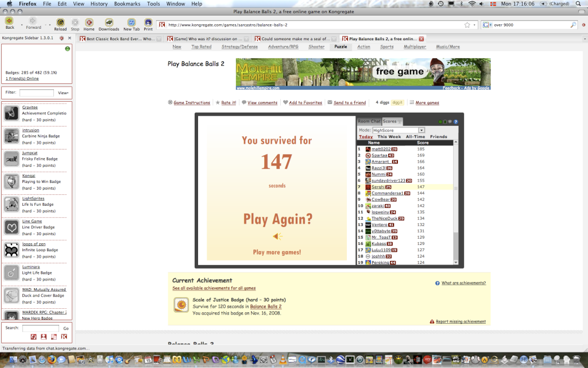Click the Send to a friend link
Viewport: 588px width, 368px height.
click(350, 102)
